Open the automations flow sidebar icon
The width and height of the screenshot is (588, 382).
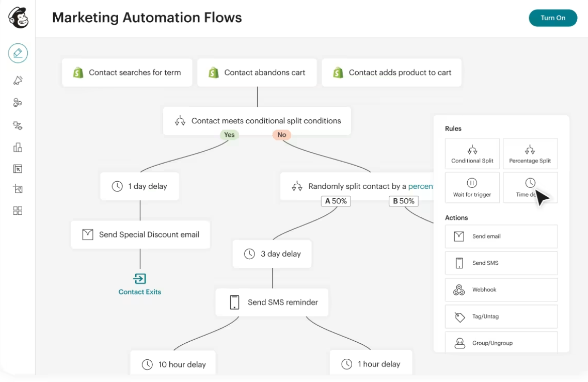tap(18, 125)
